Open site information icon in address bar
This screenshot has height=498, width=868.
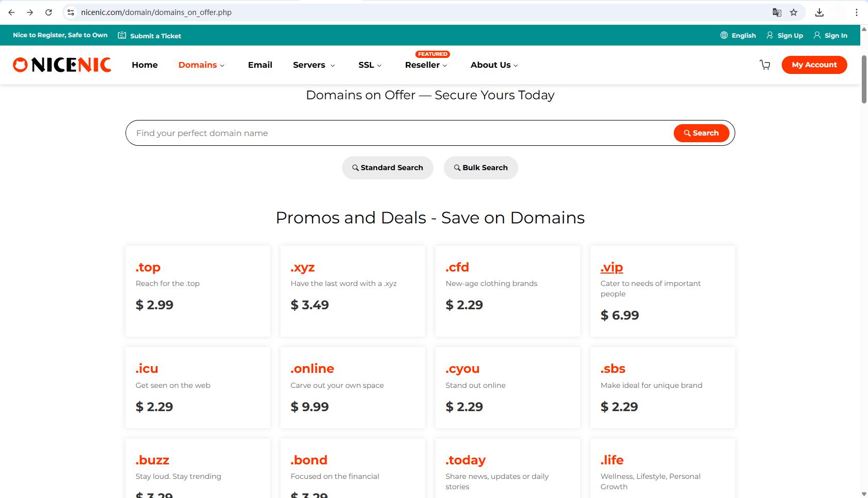coord(71,12)
